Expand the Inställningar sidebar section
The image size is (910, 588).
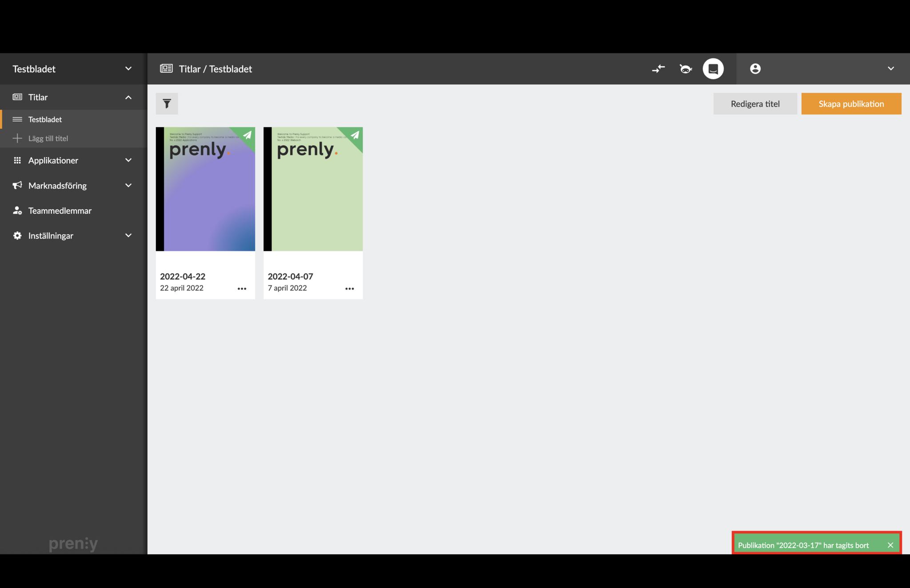tap(128, 236)
